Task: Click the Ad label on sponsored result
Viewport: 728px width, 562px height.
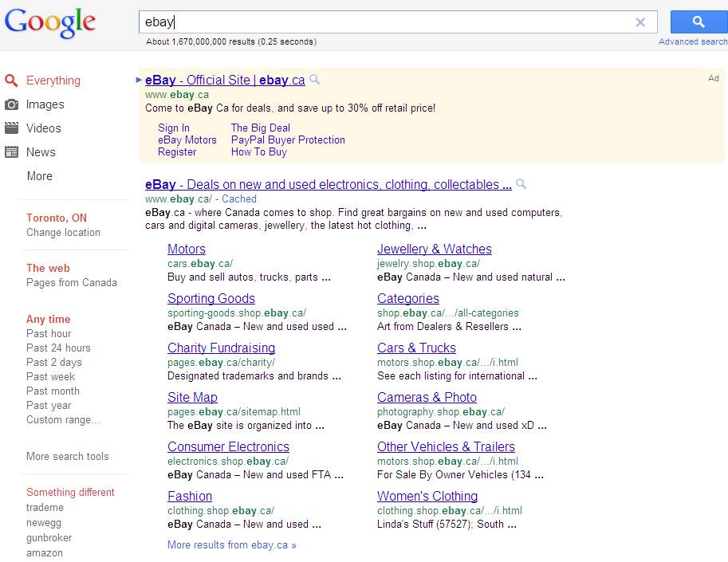Action: pos(713,78)
